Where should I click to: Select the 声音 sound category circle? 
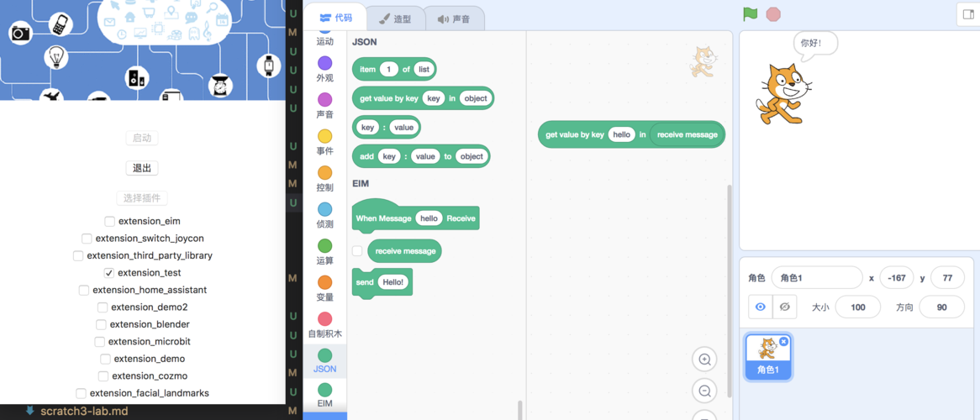(x=325, y=99)
